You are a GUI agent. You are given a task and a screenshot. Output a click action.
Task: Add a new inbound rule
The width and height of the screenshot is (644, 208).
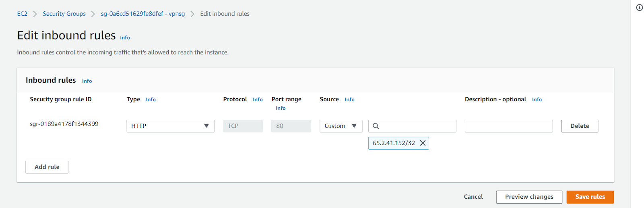(x=47, y=167)
